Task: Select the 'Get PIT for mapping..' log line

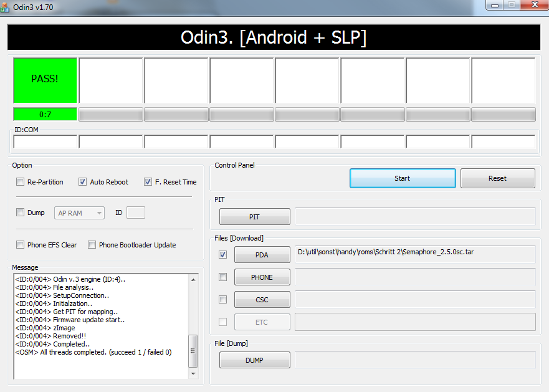Action: tap(67, 312)
